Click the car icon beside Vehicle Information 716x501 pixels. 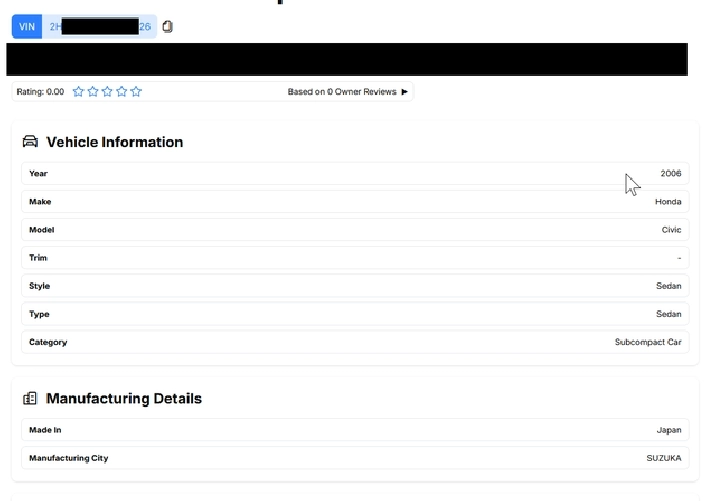coord(30,142)
